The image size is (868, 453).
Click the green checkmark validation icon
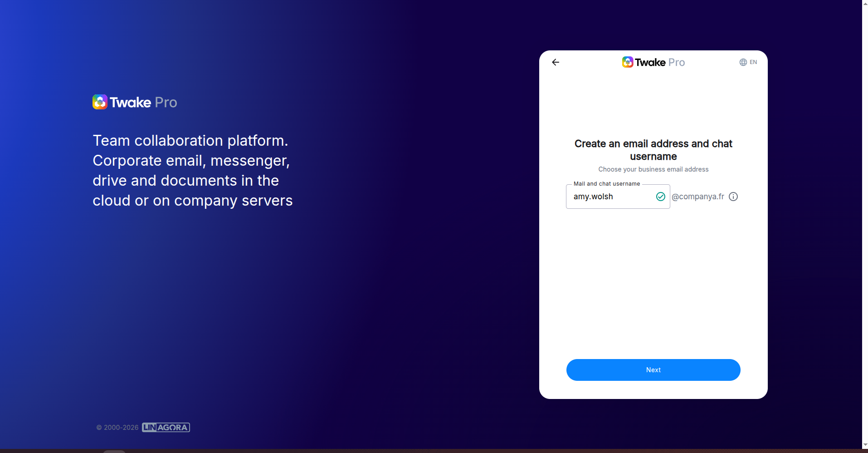(661, 197)
